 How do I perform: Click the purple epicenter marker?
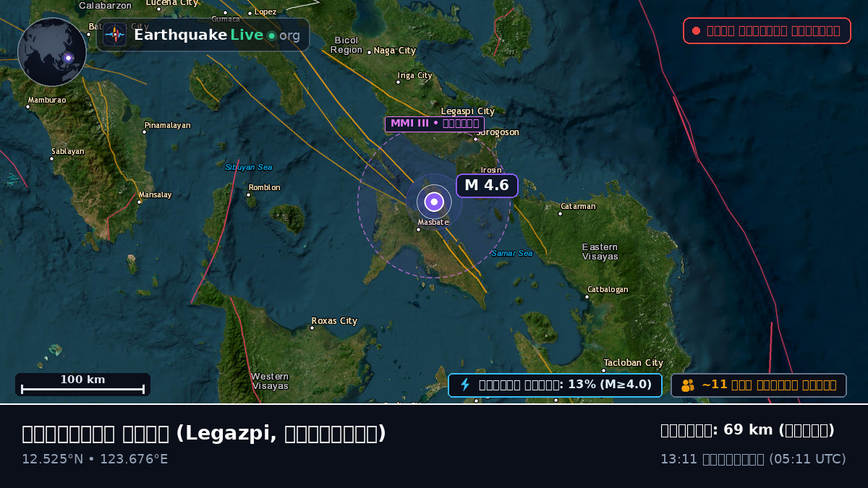(434, 202)
